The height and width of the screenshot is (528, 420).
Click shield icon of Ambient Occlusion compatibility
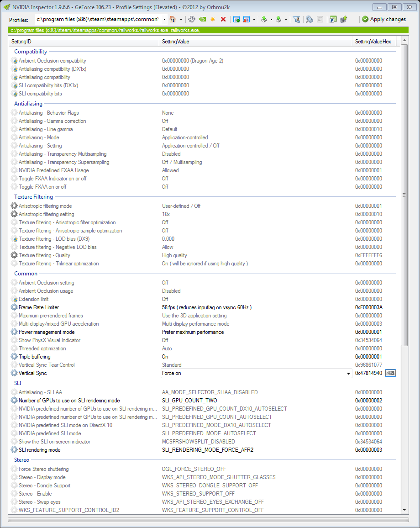click(14, 61)
